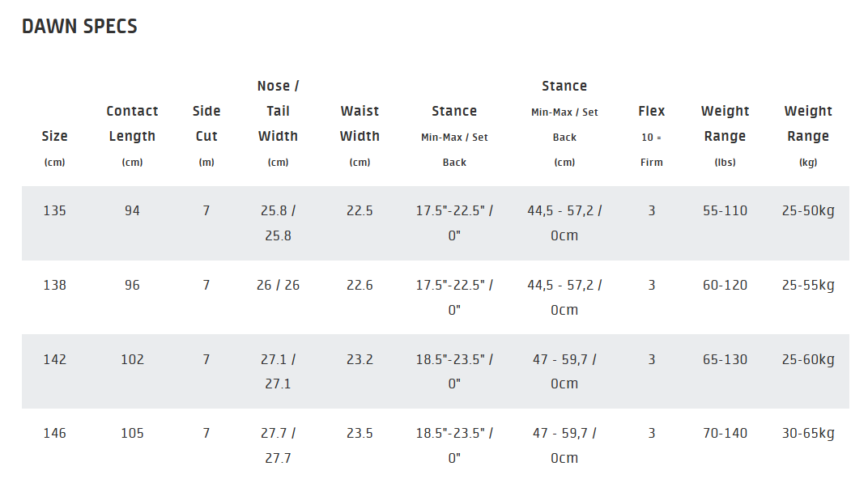Click the Contact Length column header
This screenshot has height=479, width=868.
[x=132, y=124]
